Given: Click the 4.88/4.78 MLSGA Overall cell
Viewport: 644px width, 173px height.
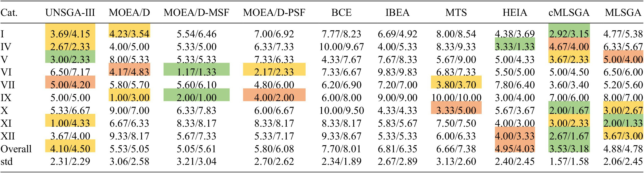Looking at the screenshot, I should pos(623,149).
